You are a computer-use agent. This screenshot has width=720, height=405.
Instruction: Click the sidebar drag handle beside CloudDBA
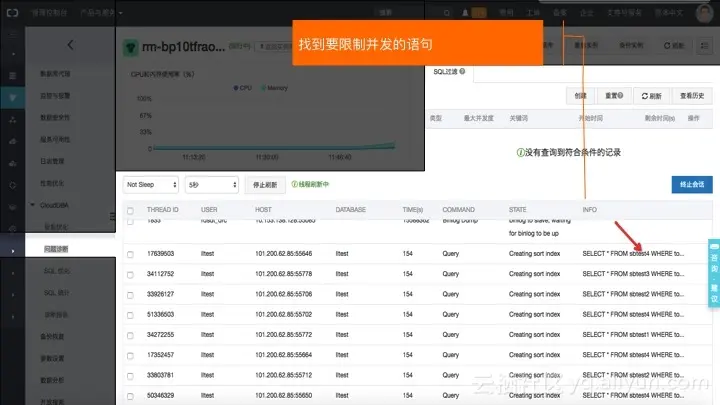(112, 216)
